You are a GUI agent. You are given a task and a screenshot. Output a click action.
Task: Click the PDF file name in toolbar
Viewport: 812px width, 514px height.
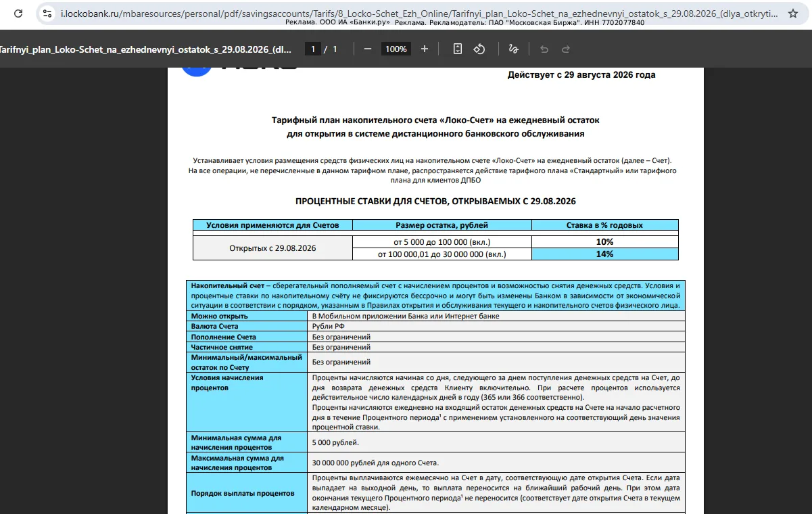(147, 49)
